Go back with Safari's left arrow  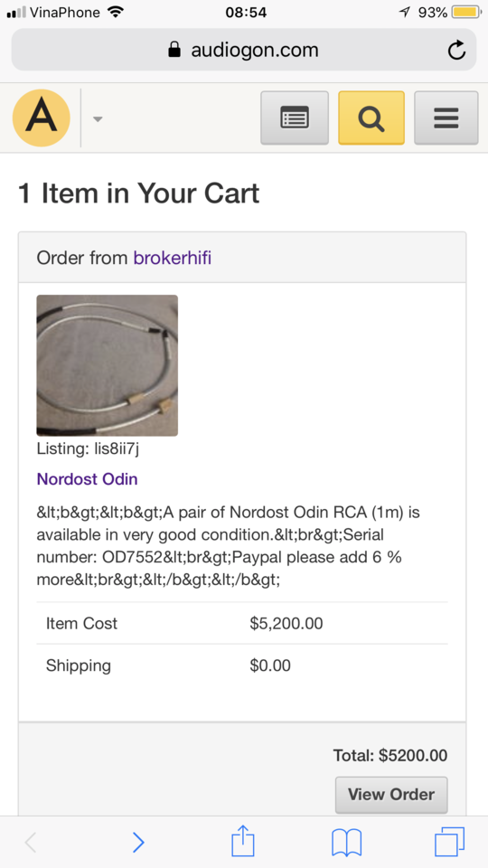(x=31, y=843)
